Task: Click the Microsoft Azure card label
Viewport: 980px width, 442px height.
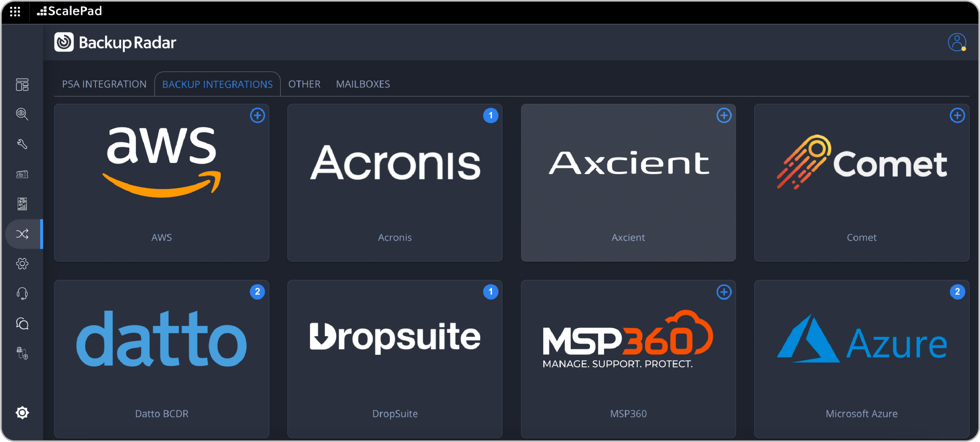Action: (x=862, y=414)
